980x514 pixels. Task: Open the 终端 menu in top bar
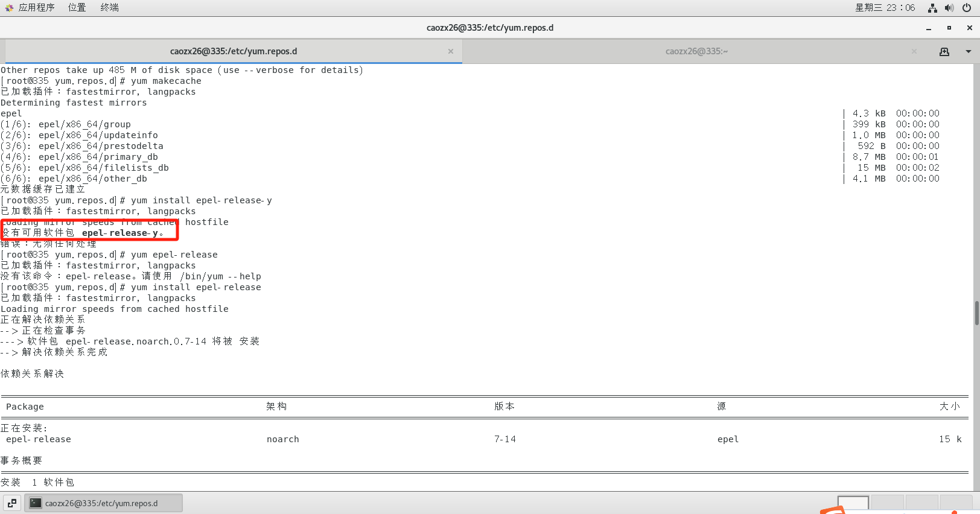pyautogui.click(x=109, y=7)
